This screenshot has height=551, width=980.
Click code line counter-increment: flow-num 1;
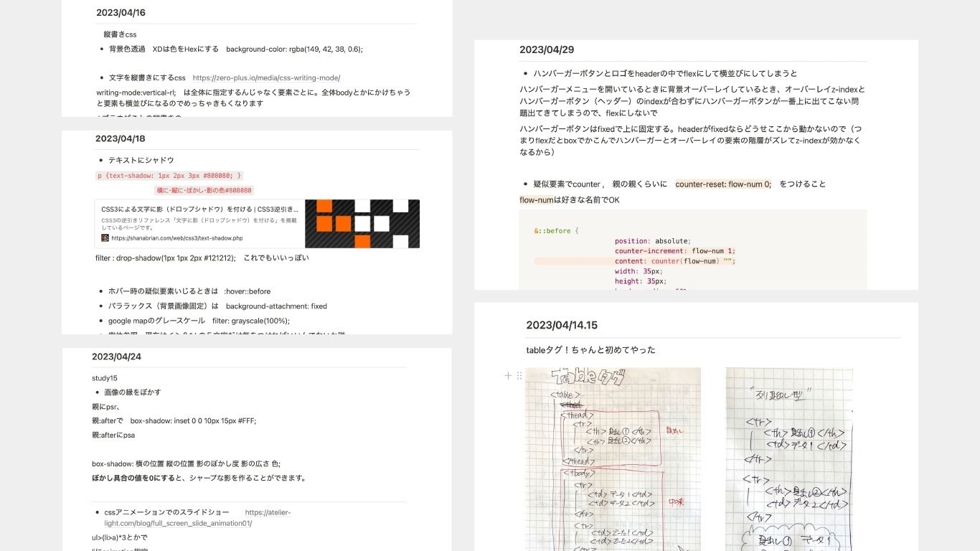[x=675, y=251]
